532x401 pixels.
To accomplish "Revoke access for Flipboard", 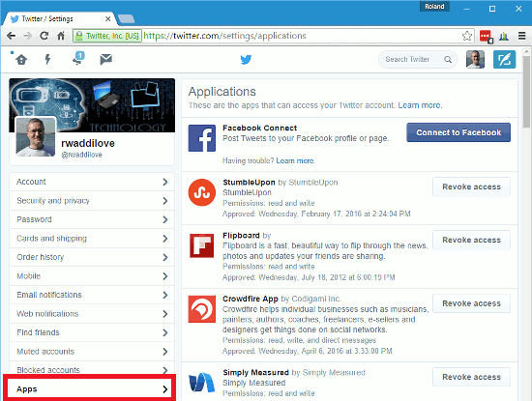I will (471, 240).
